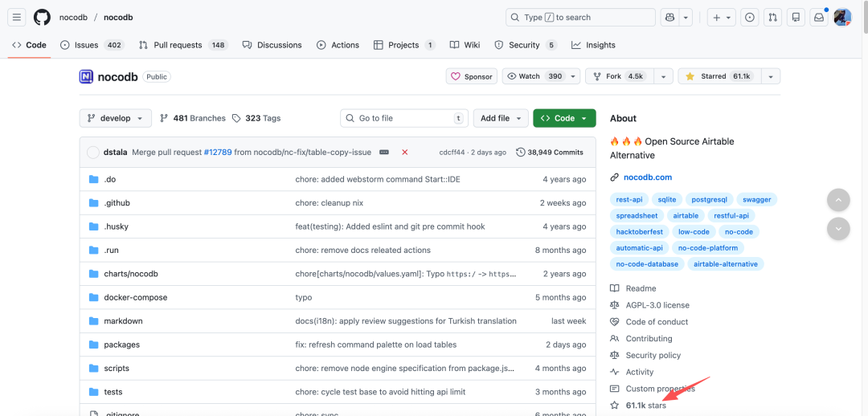Click the Type / to search box

click(580, 17)
